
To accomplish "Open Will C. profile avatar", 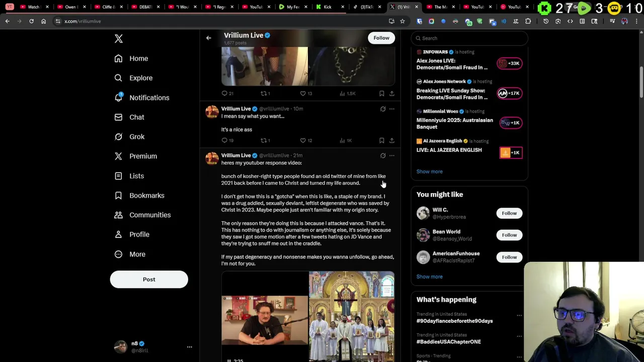I will (x=423, y=213).
